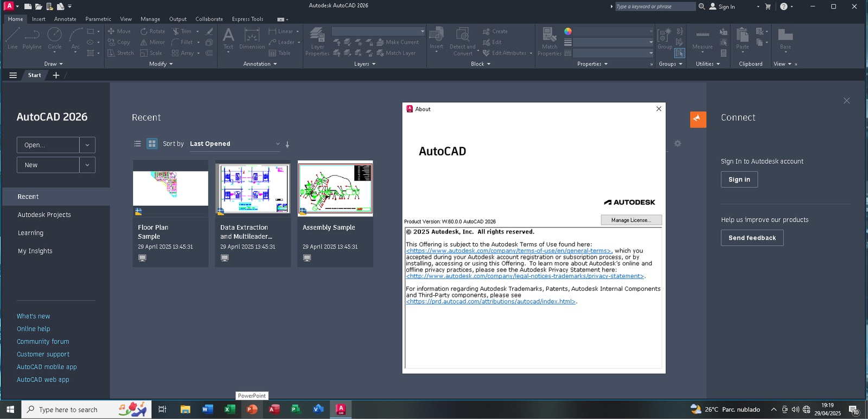The width and height of the screenshot is (868, 419).
Task: Open Layer Properties
Action: tap(317, 42)
